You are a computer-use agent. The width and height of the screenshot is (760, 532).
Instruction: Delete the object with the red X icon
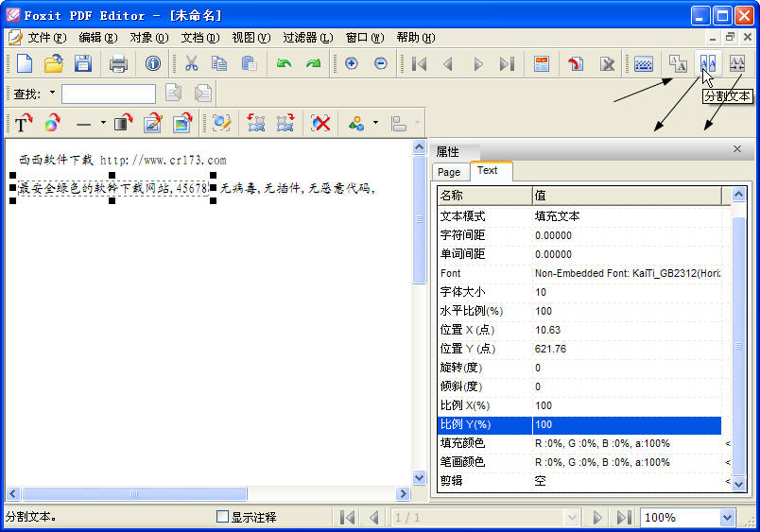(320, 124)
